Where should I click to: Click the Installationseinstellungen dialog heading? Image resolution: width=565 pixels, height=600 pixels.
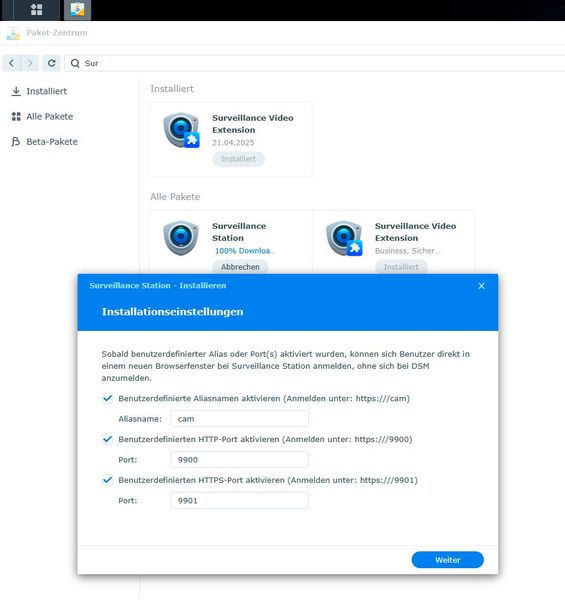pos(173,311)
